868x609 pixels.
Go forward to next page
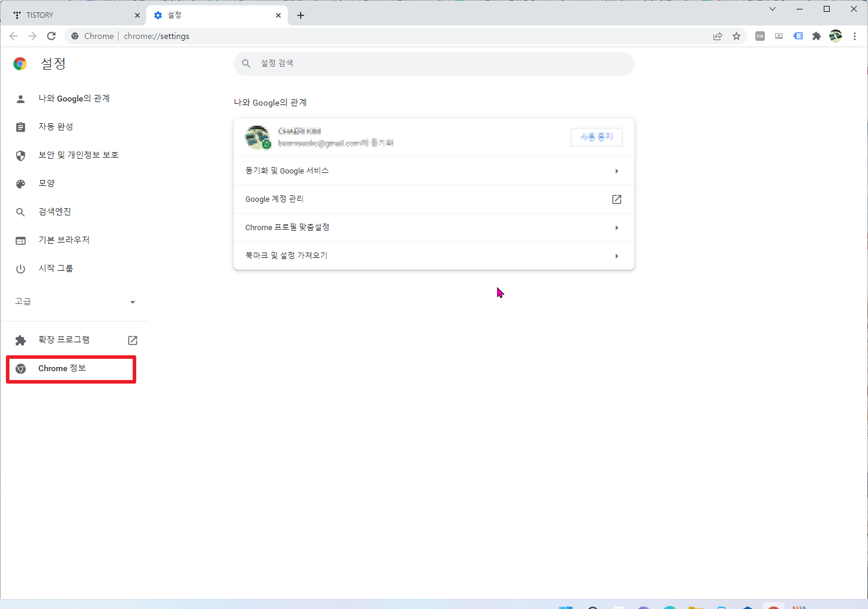32,36
